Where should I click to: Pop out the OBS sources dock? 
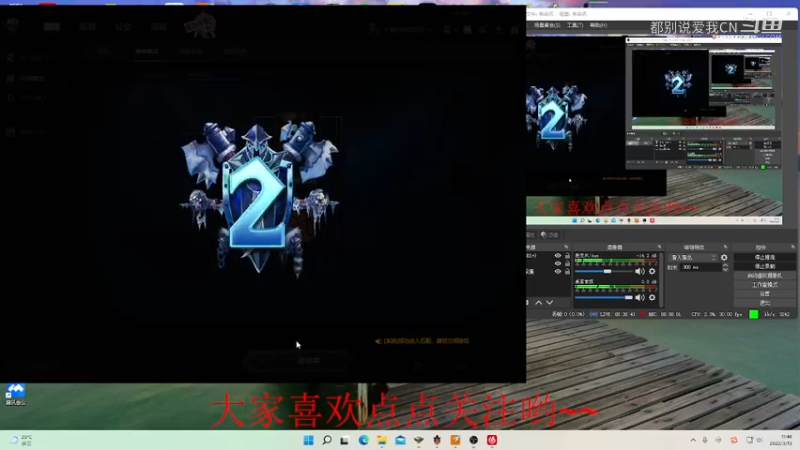[566, 247]
